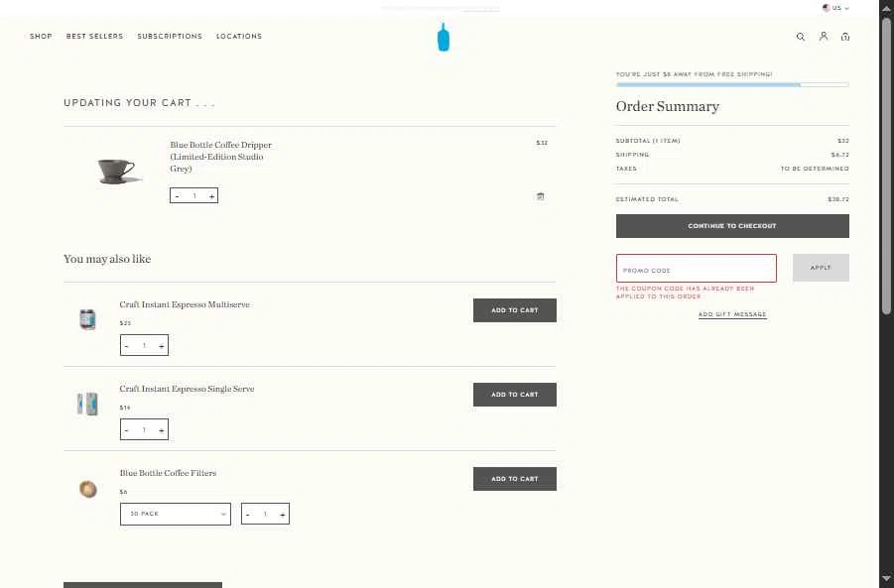Viewport: 894px width, 588px height.
Task: Click the scrollbar down arrow
Action: [x=886, y=578]
